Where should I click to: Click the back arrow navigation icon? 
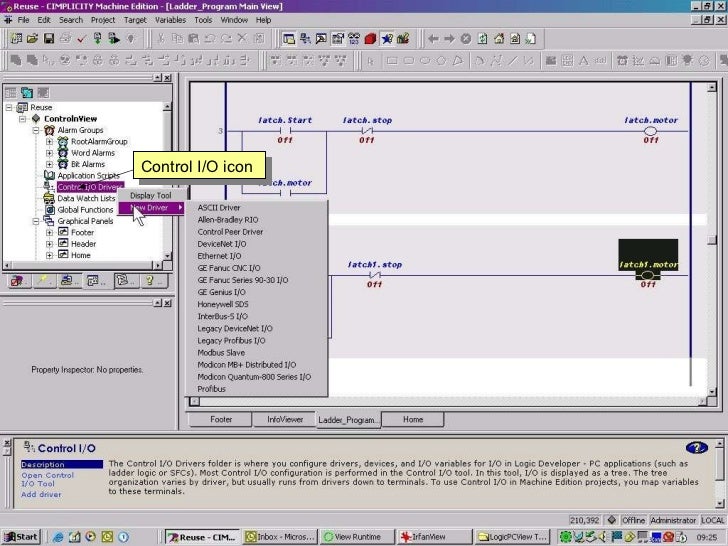point(433,39)
